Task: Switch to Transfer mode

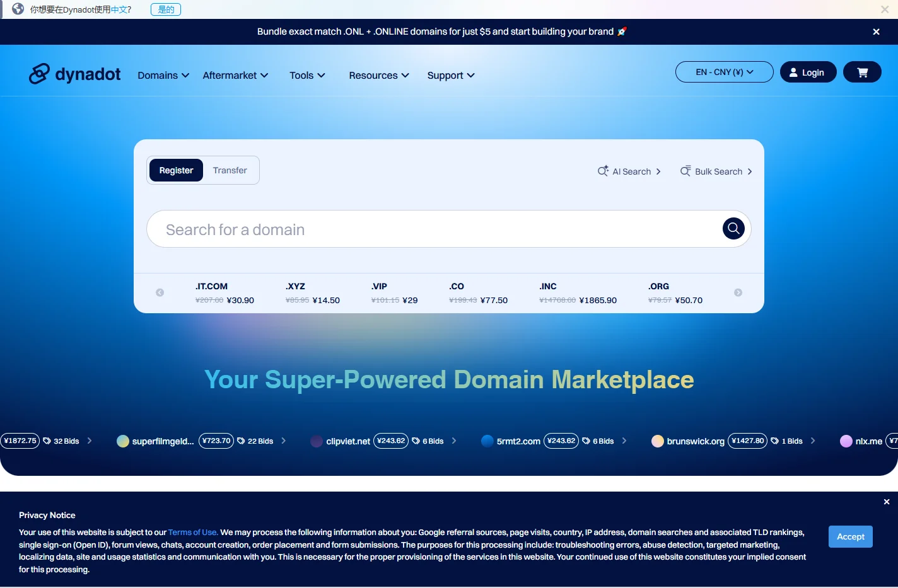Action: 230,170
